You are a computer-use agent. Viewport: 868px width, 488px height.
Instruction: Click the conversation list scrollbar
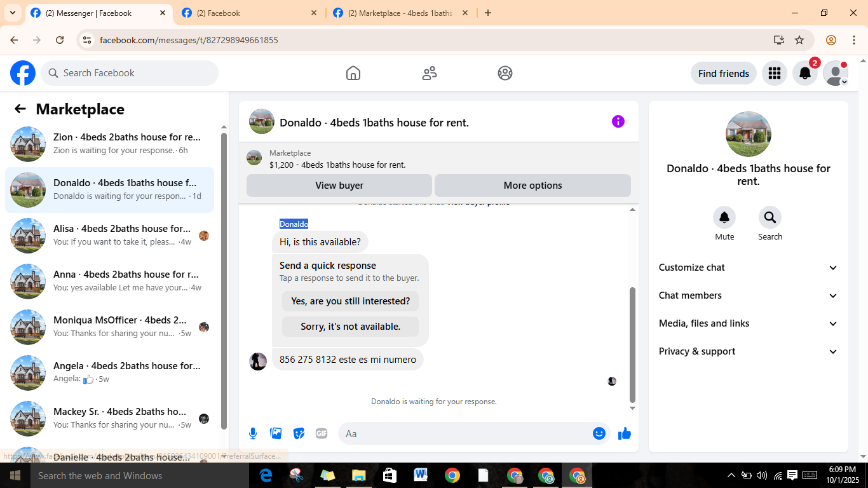224,280
